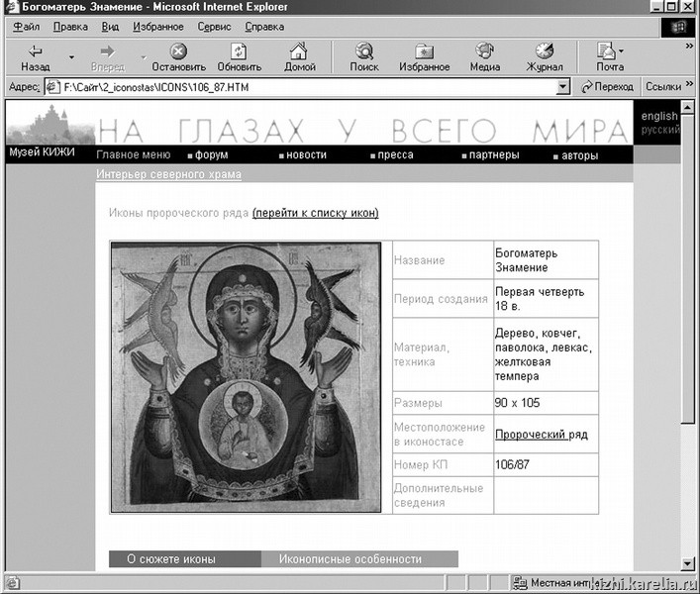Open the Файл menu
The image size is (700, 594).
point(27,27)
